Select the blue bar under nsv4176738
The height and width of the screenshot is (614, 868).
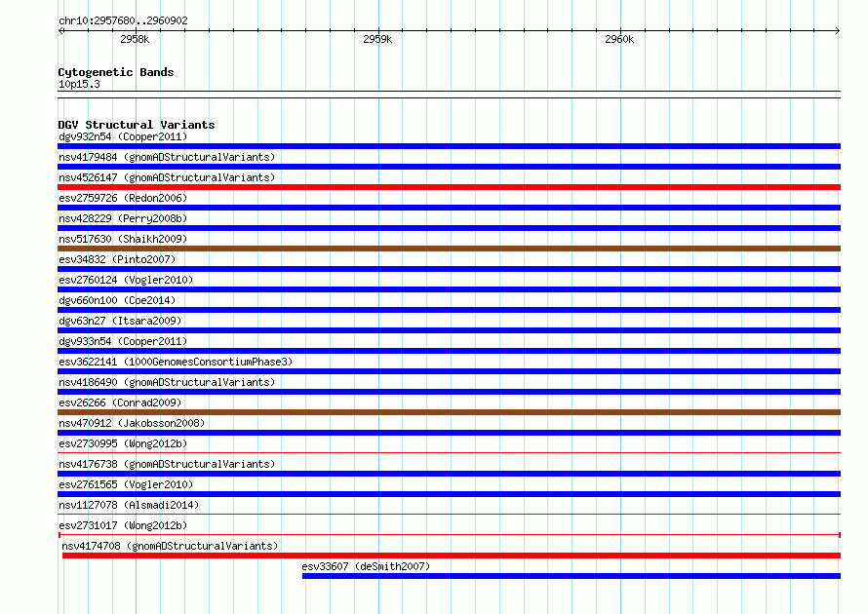[449, 474]
